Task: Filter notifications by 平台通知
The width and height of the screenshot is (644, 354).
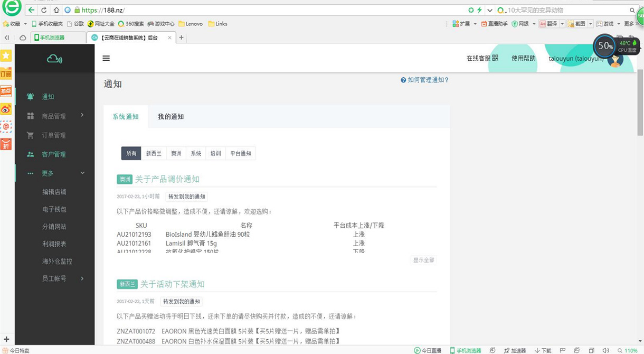Action: 241,153
